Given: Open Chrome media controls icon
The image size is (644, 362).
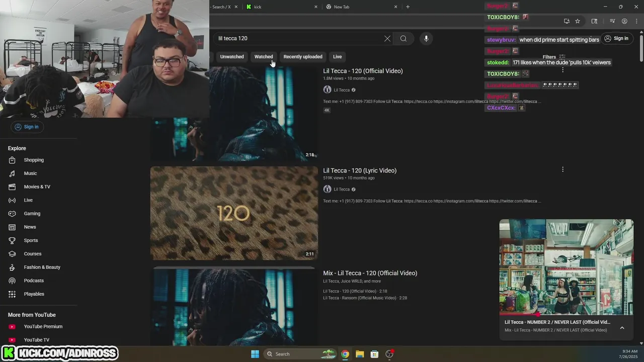Looking at the screenshot, I should (x=612, y=21).
